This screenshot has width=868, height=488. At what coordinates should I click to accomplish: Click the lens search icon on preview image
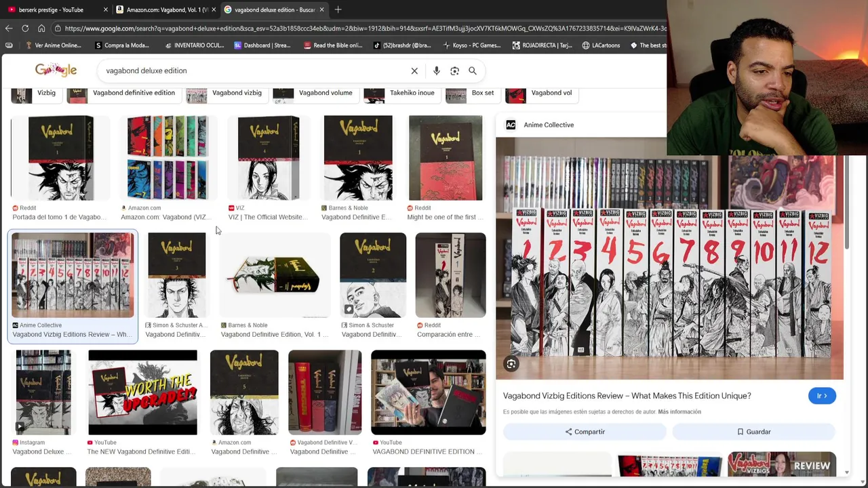pos(511,365)
